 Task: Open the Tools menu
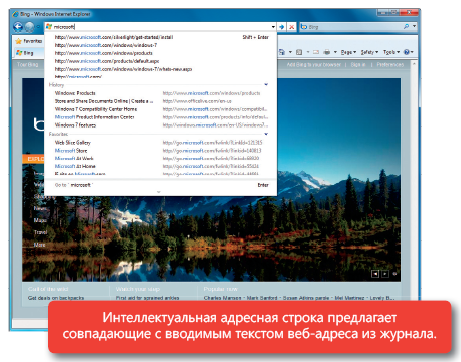point(391,52)
